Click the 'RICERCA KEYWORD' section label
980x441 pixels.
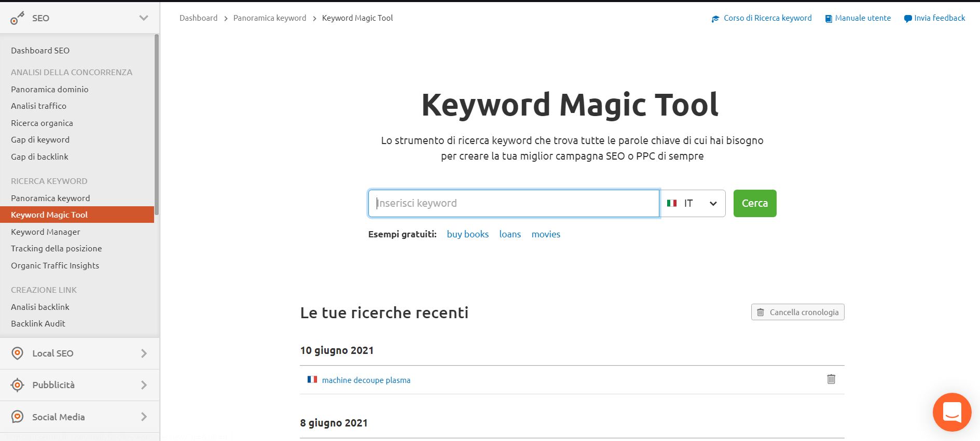click(49, 181)
